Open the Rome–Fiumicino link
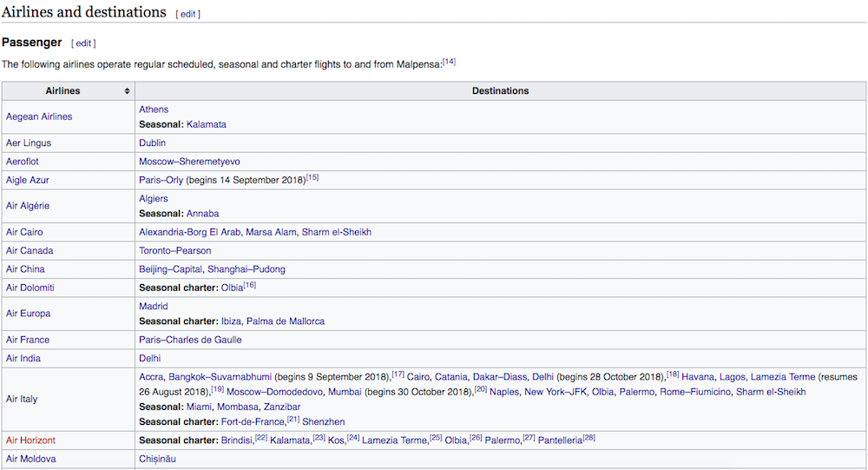 click(695, 392)
